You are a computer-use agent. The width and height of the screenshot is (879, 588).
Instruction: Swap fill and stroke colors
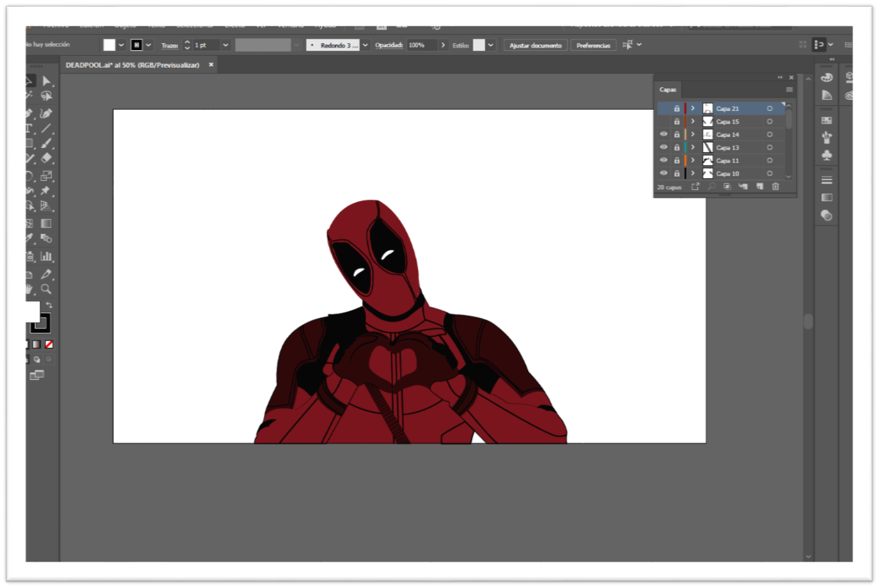point(49,305)
